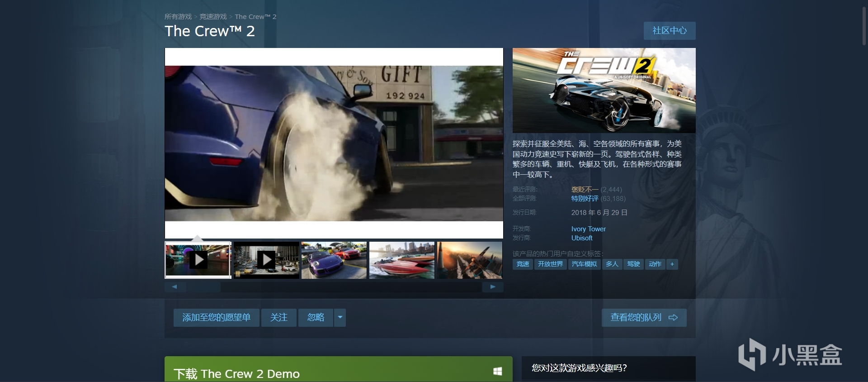868x382 pixels.
Task: Click the 您对这款游戏感兴趣吗？ heading
Action: coord(579,368)
